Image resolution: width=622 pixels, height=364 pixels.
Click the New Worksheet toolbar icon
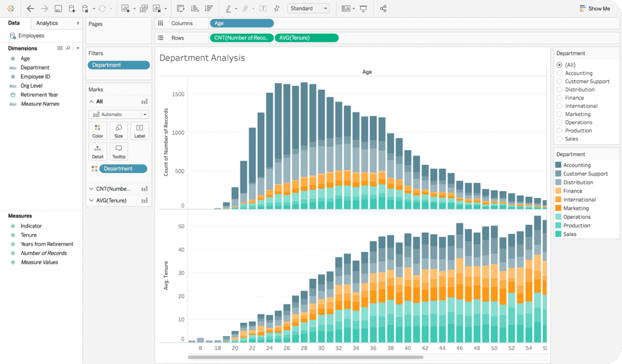point(125,8)
